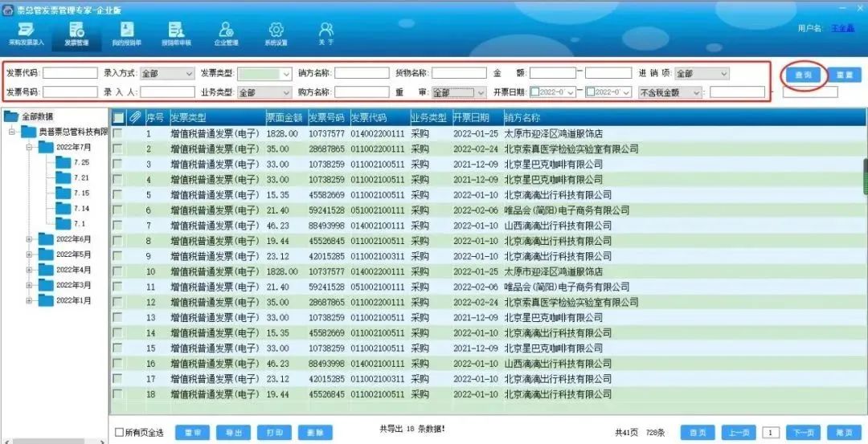
Task: Tick the 所有页全选 checkbox
Action: [120, 432]
